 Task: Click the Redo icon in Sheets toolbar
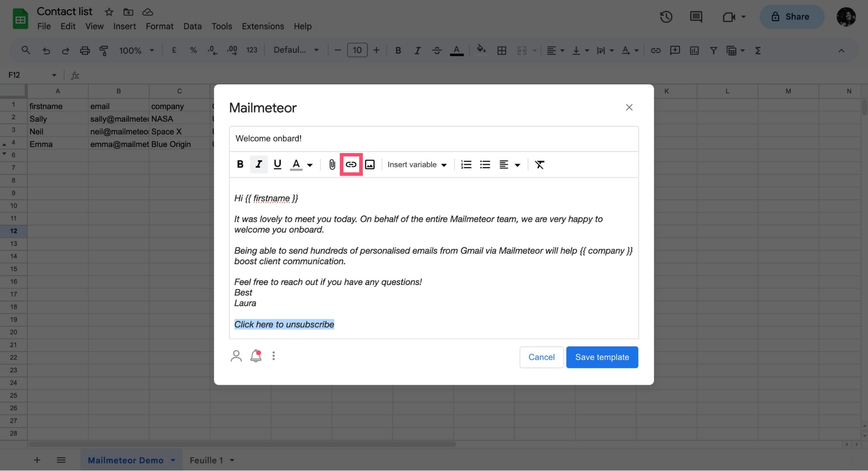click(x=65, y=50)
